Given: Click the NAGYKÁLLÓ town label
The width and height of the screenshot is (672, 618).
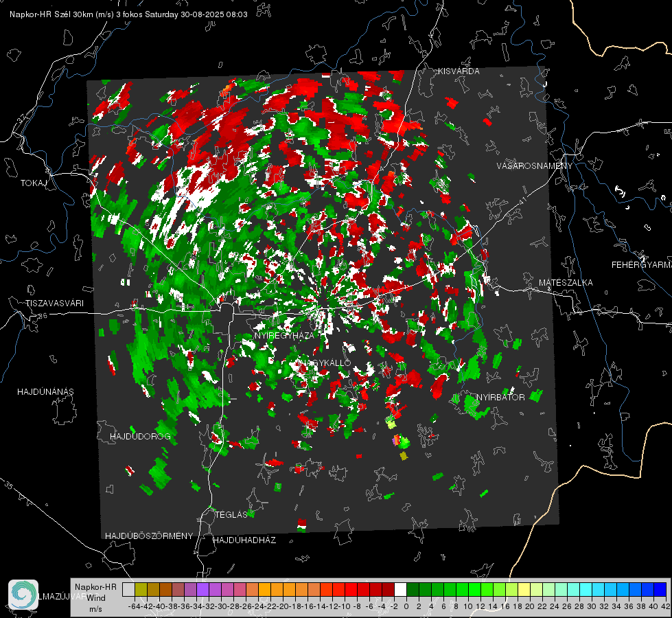Looking at the screenshot, I should [325, 363].
